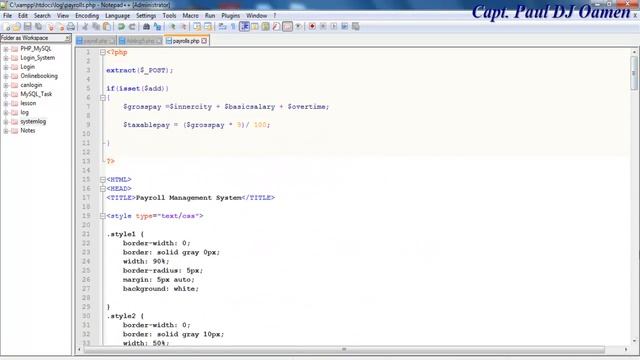Click the Zoom Out toolbar icon
This screenshot has height=360, width=640.
click(x=184, y=27)
